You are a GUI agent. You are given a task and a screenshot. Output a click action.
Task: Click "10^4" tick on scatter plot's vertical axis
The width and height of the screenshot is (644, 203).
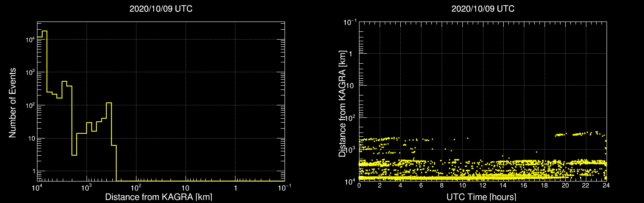351,181
